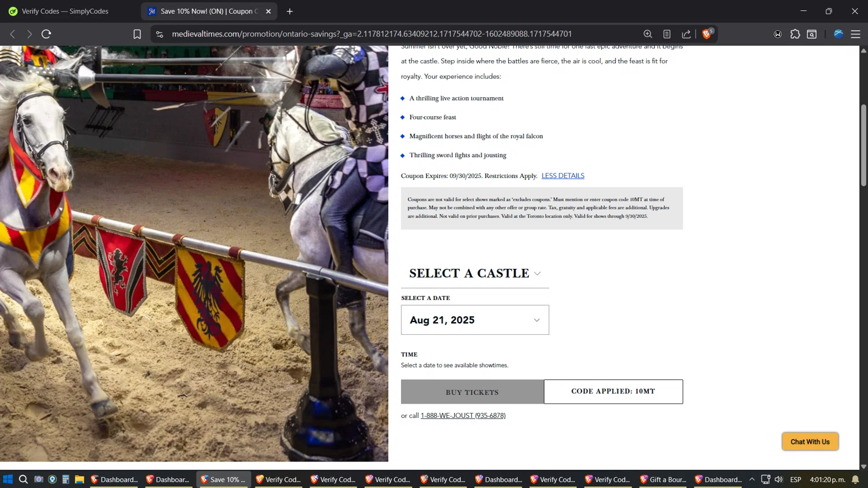Open the Brave hamburger menu
This screenshot has width=868, height=488.
tap(855, 34)
